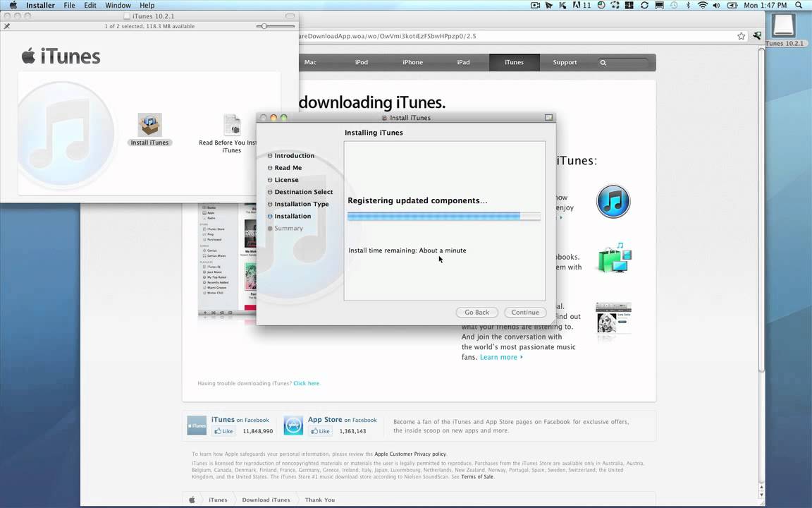Follow the Learn more link
812x508 pixels.
click(x=500, y=357)
